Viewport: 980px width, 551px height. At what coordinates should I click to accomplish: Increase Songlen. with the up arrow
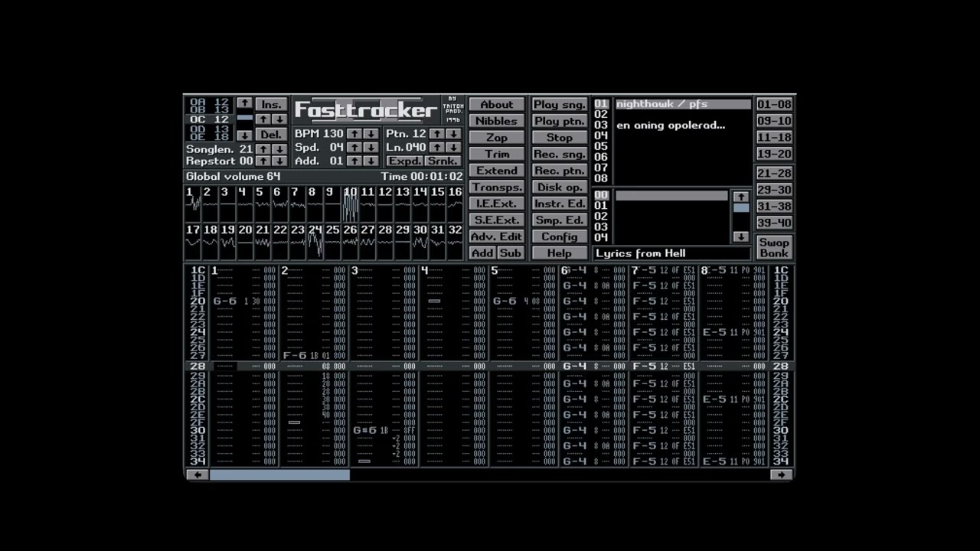point(263,148)
